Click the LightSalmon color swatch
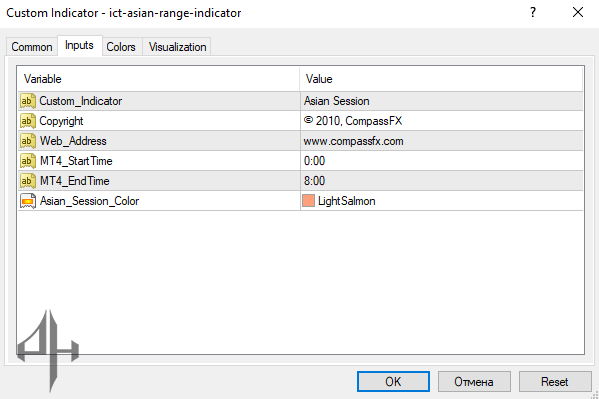Screen dimensions: 599x399 coord(308,201)
